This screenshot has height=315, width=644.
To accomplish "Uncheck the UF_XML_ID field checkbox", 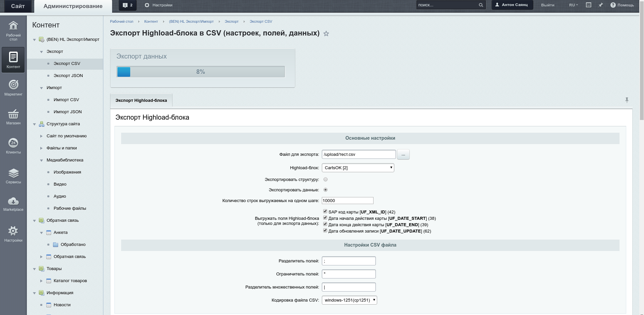I will 325,211.
